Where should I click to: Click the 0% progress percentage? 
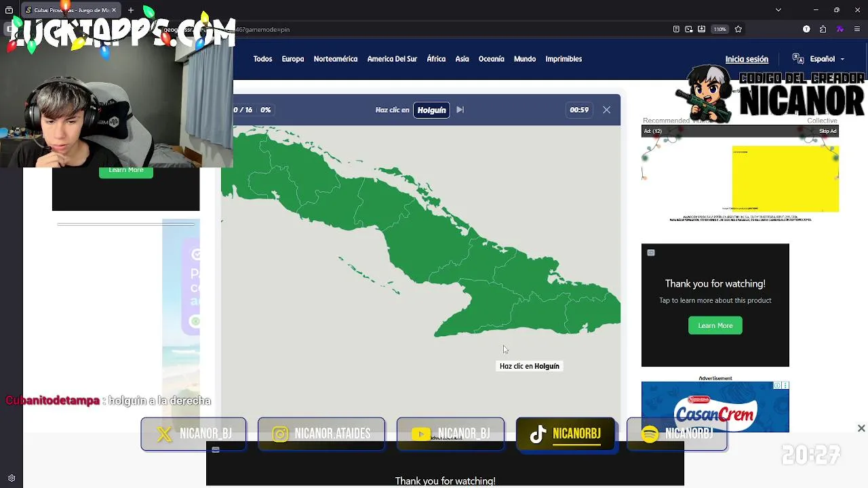pos(265,110)
